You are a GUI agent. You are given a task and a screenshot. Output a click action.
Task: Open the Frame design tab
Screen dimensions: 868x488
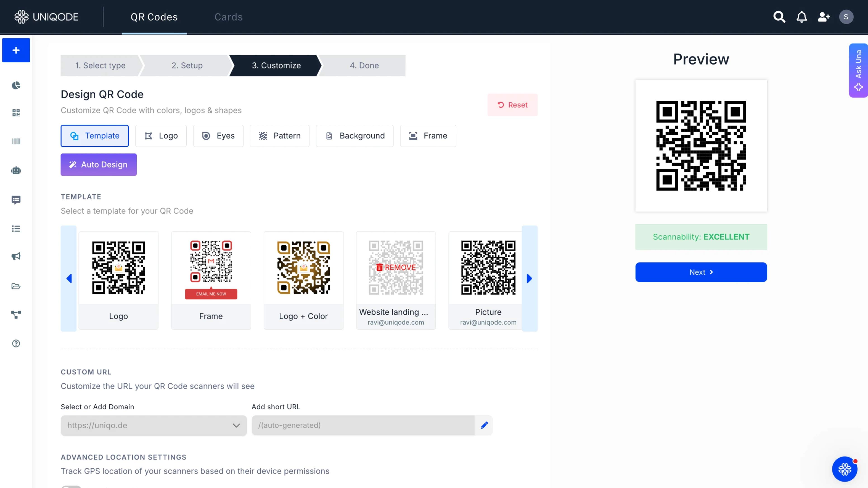click(x=428, y=136)
